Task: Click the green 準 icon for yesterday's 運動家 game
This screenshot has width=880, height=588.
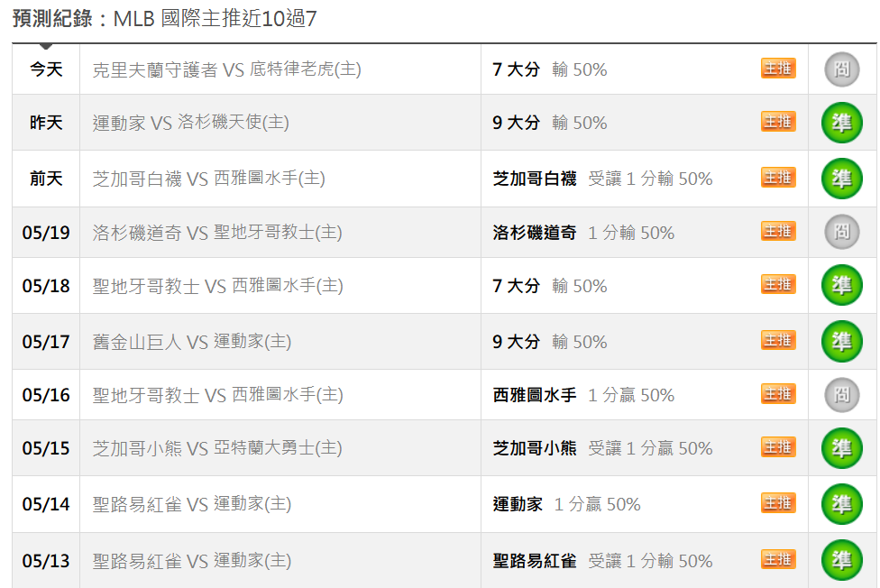Action: [x=841, y=123]
